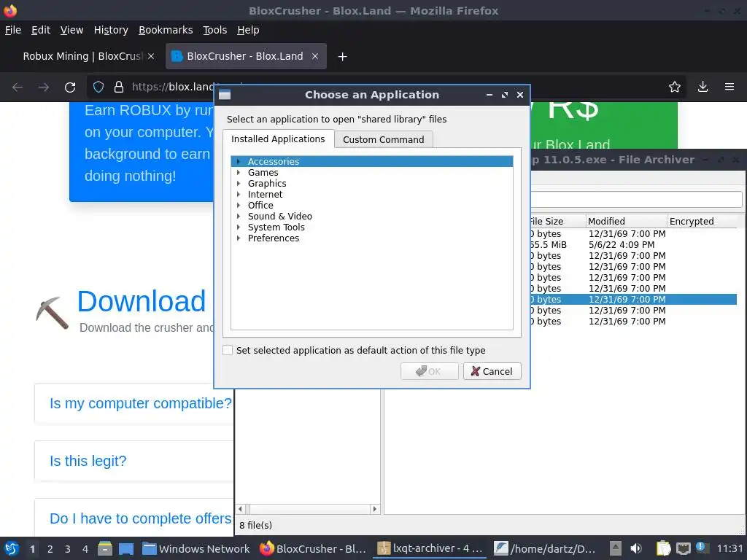Switch to the Robux Mining browser tab
Viewport: 747px width, 560px height.
[82, 56]
